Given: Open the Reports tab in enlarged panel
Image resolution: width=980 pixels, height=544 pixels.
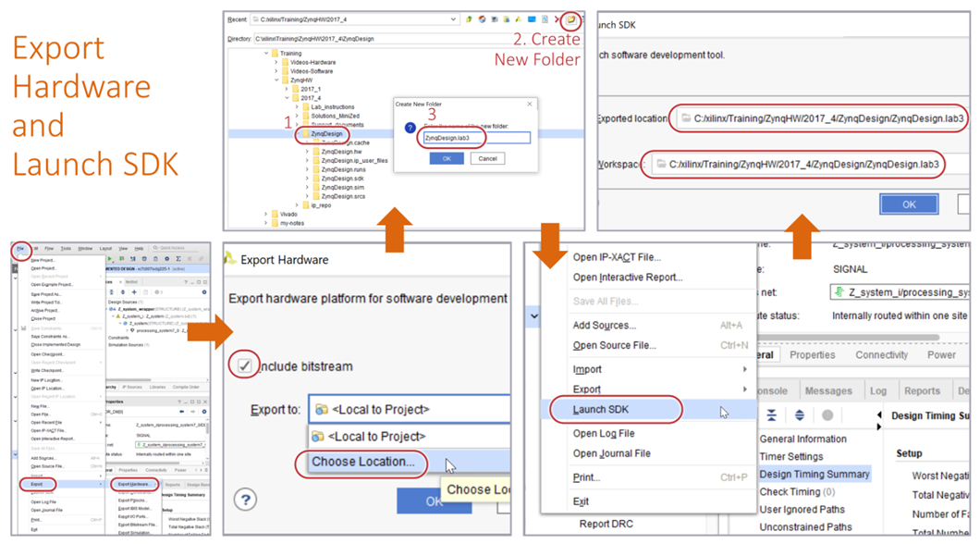Looking at the screenshot, I should pyautogui.click(x=922, y=390).
